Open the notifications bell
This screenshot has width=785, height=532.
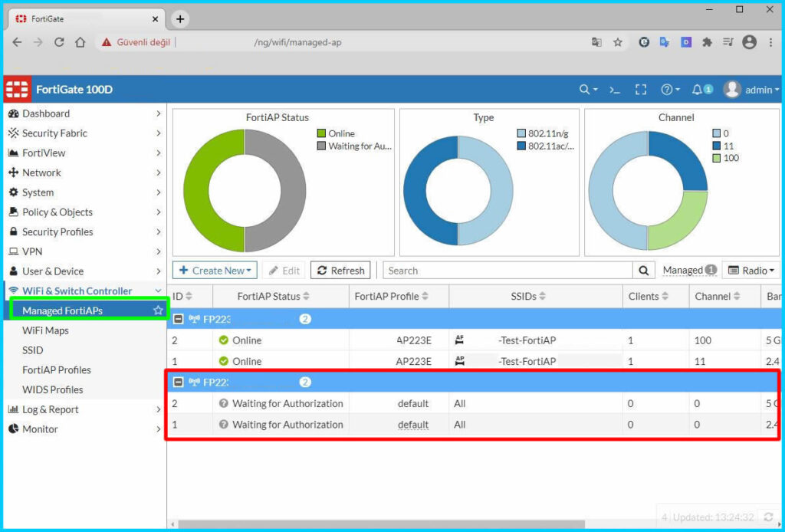click(x=697, y=90)
